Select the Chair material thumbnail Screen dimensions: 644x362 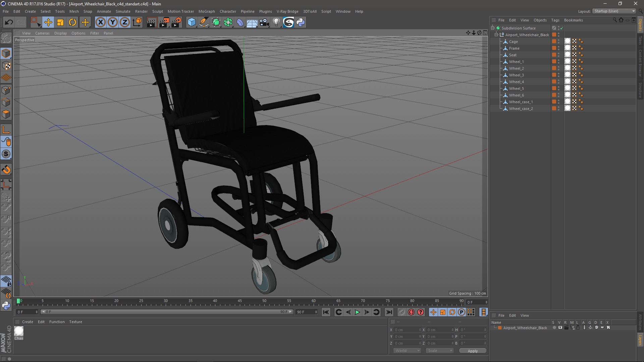(x=19, y=331)
